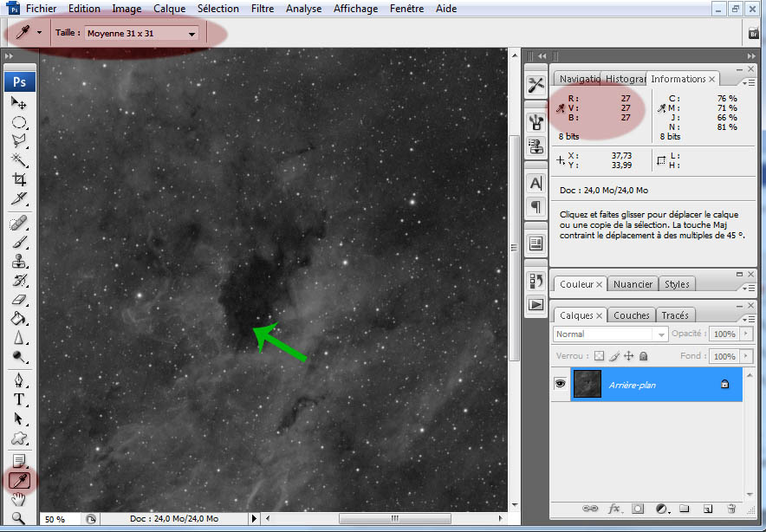This screenshot has height=532, width=766.
Task: Click the trash icon to delete layer
Action: point(731,509)
